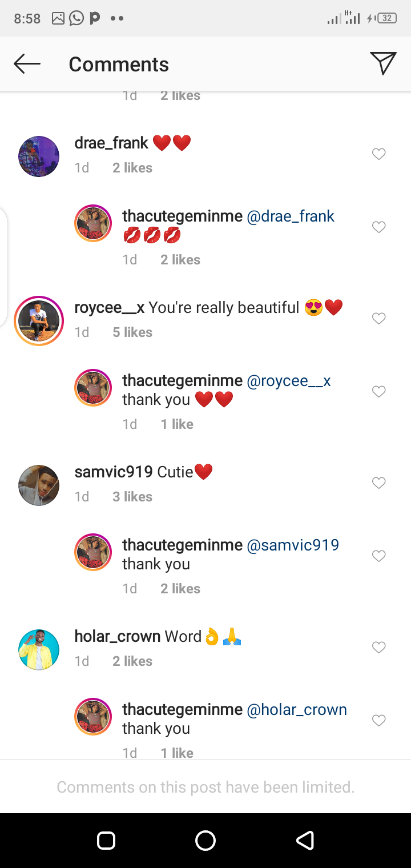Like the reply to @drae_frank
411x868 pixels.
[x=379, y=227]
